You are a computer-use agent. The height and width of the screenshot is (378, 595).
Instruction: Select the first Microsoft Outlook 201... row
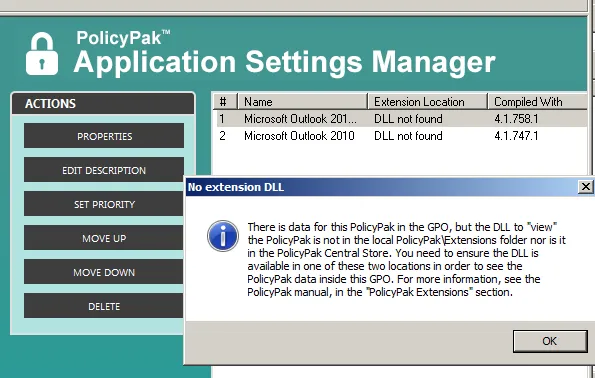(x=400, y=119)
